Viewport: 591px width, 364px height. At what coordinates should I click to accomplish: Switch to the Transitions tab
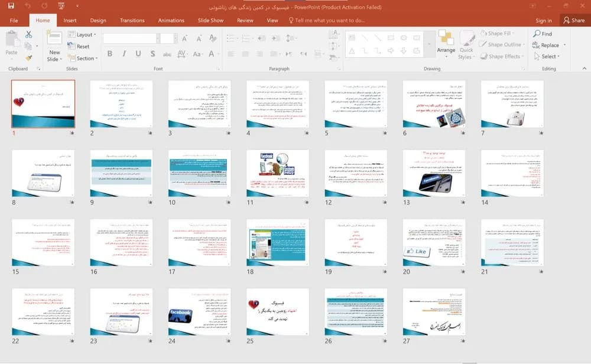pyautogui.click(x=132, y=20)
